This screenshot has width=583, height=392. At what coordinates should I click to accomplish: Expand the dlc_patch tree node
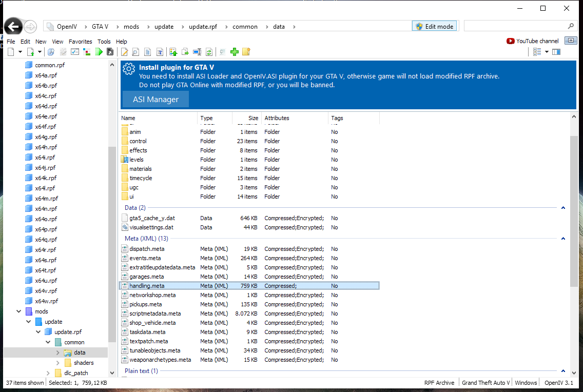click(48, 373)
